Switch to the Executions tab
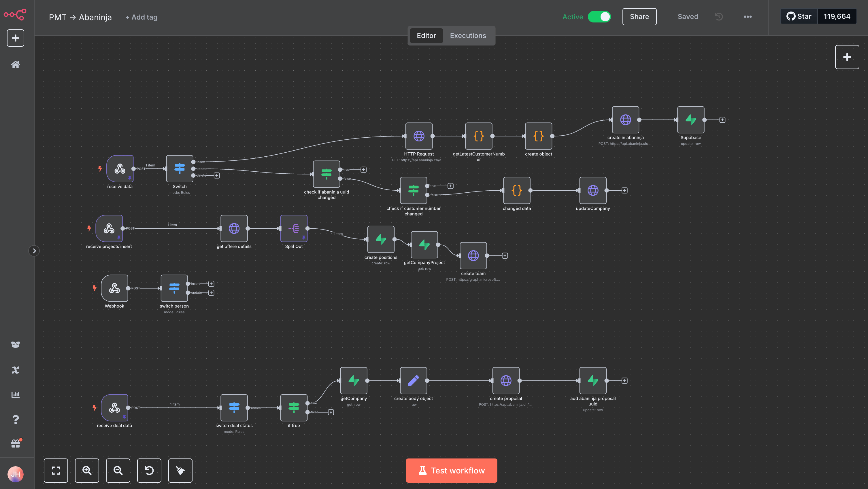Viewport: 868px width, 489px height. click(x=468, y=35)
